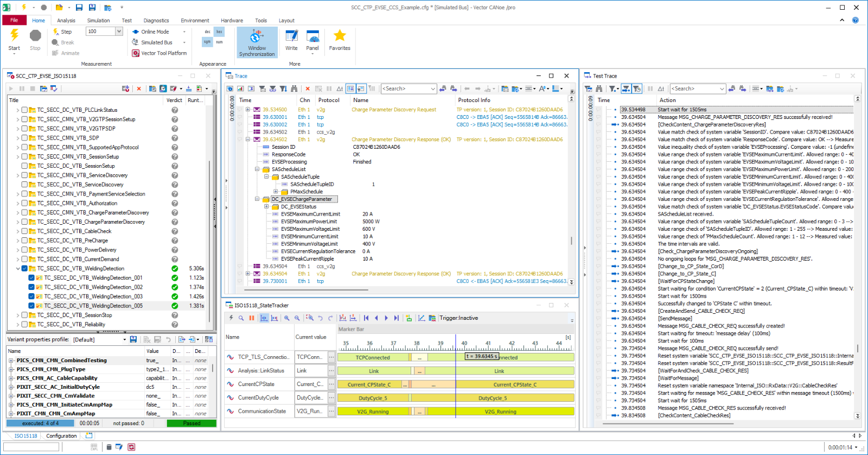
Task: Collapse SAScheduleList node in Trace
Action: [257, 169]
